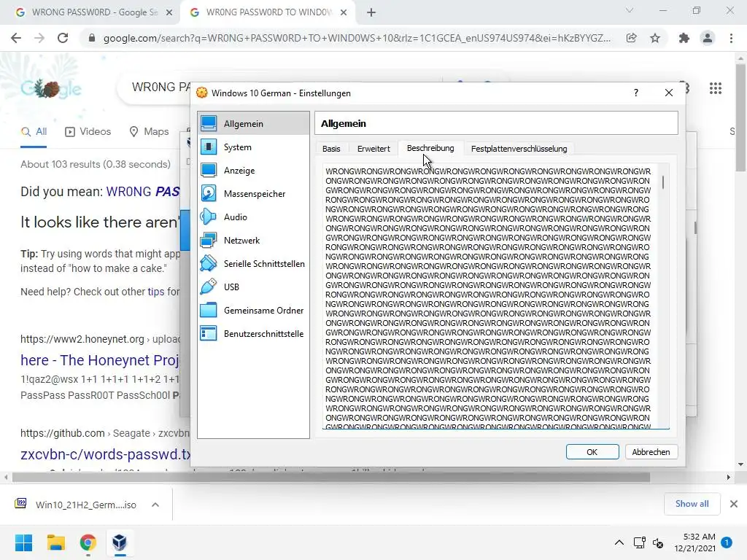
Task: Switch to the Basis tab
Action: coord(331,149)
